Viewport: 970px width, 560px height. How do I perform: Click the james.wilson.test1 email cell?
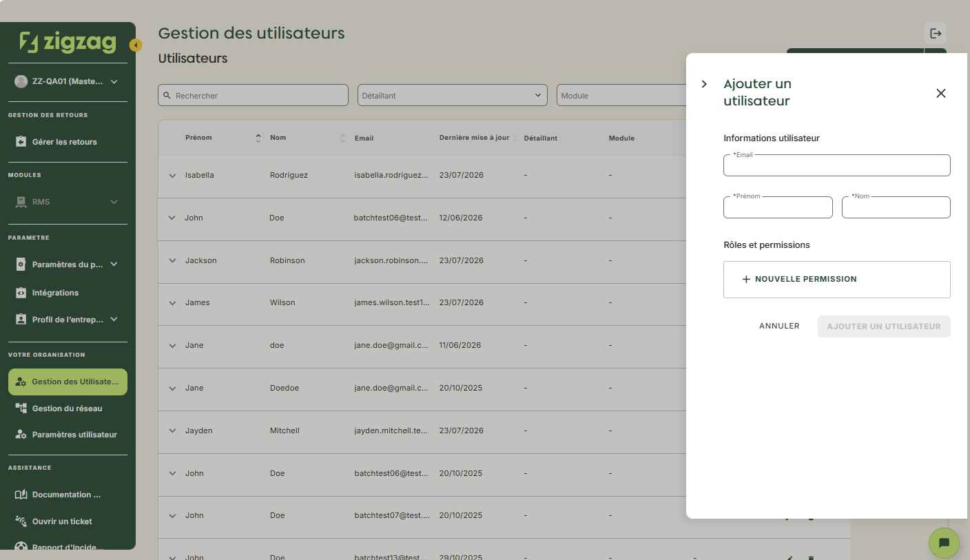click(x=391, y=302)
